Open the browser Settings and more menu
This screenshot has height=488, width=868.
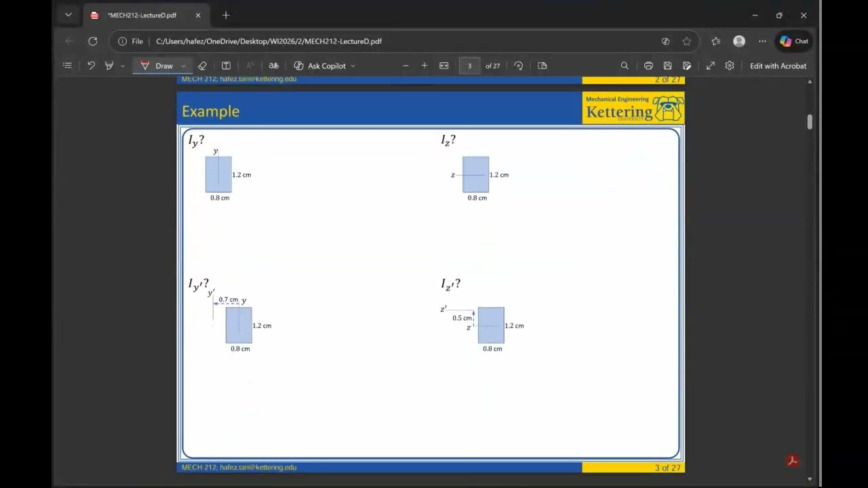(762, 41)
